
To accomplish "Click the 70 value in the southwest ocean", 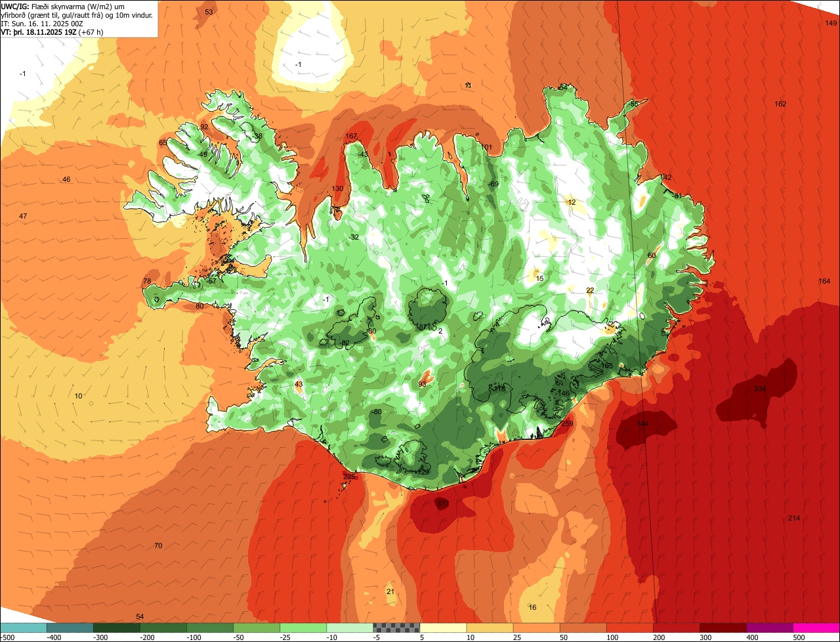I will pos(158,546).
